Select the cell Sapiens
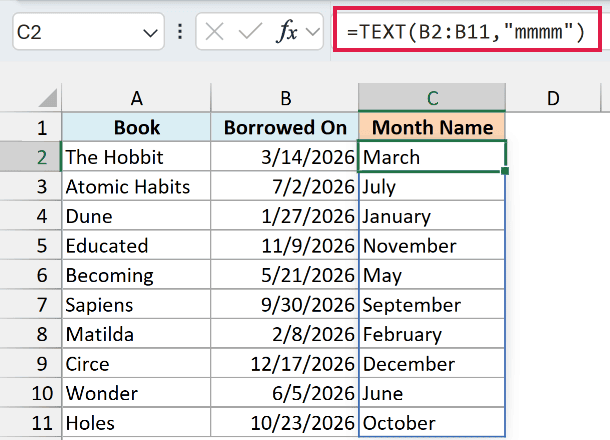 [x=136, y=305]
